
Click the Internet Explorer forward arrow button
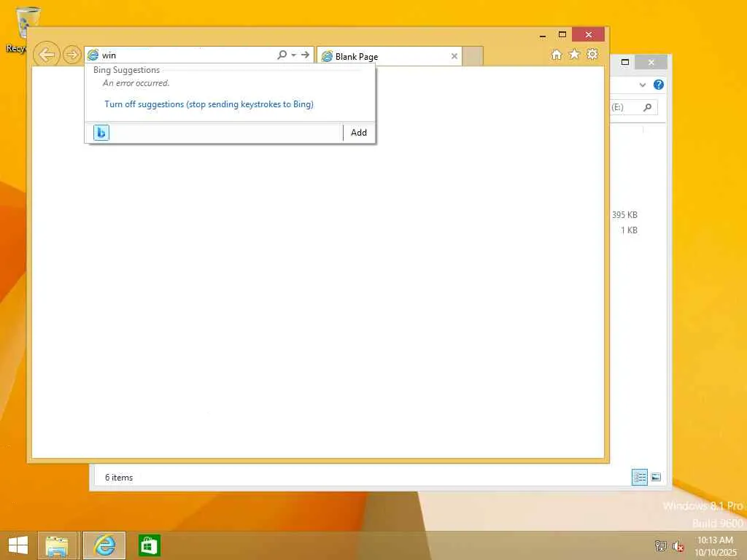[72, 55]
